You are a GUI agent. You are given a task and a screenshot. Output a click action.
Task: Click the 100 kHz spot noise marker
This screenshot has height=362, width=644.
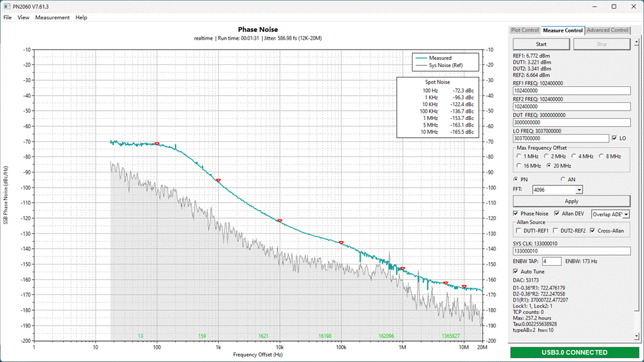(x=341, y=243)
